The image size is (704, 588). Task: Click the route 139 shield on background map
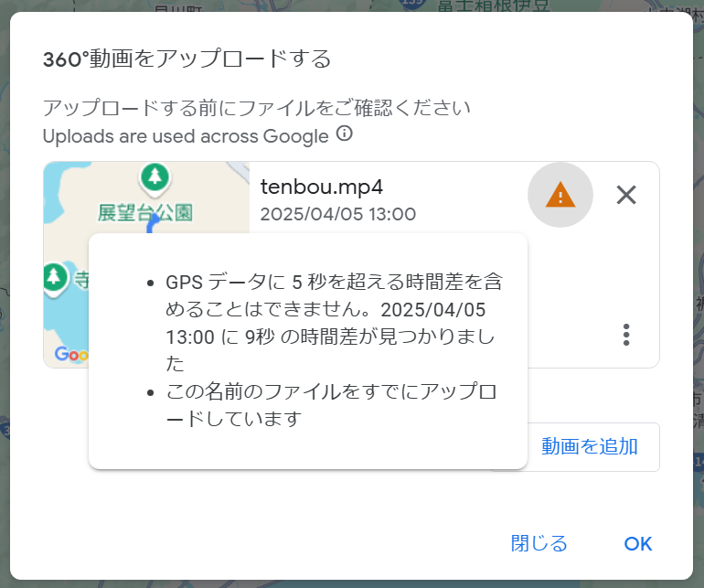click(x=411, y=3)
